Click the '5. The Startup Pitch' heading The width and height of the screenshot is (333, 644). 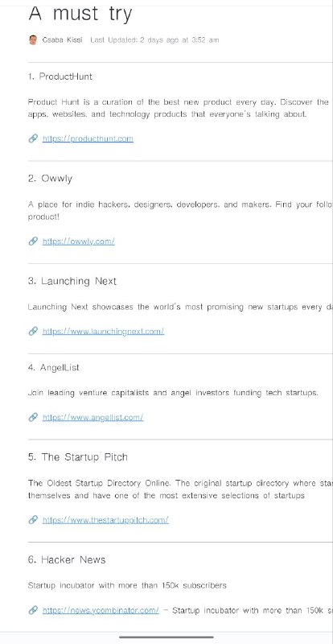pyautogui.click(x=78, y=457)
